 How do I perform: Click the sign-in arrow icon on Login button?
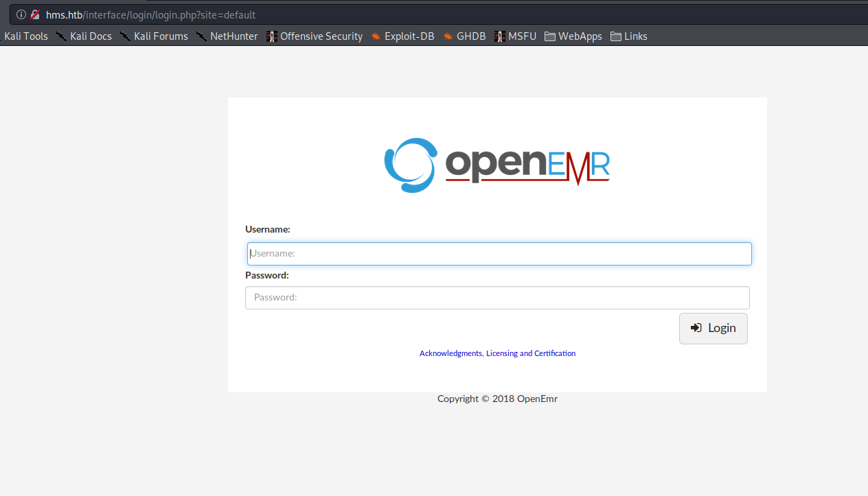(x=696, y=328)
